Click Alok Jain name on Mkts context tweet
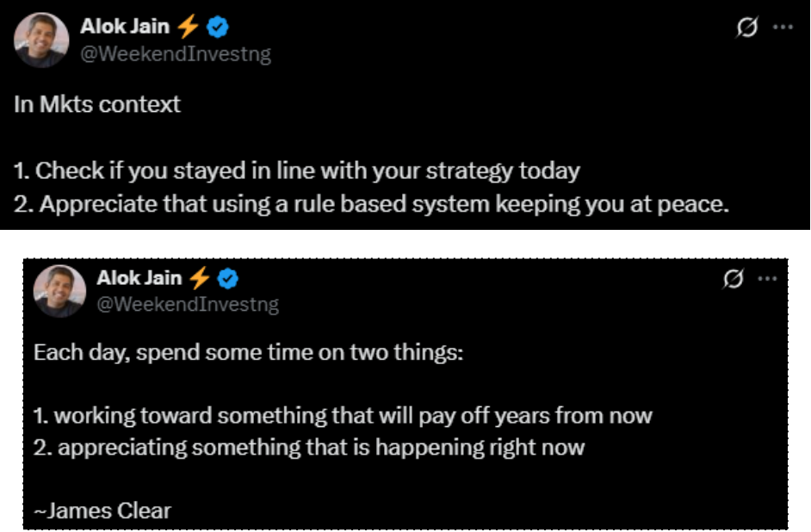The width and height of the screenshot is (811, 532). click(126, 28)
